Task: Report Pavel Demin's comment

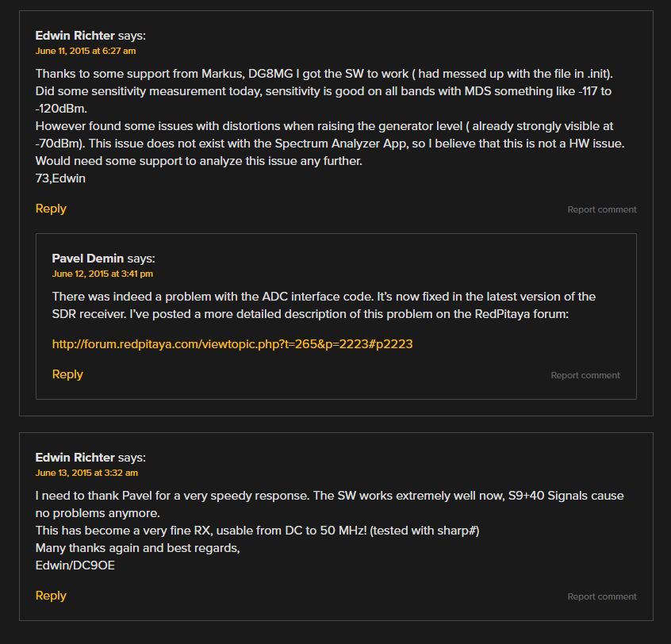Action: click(x=585, y=375)
